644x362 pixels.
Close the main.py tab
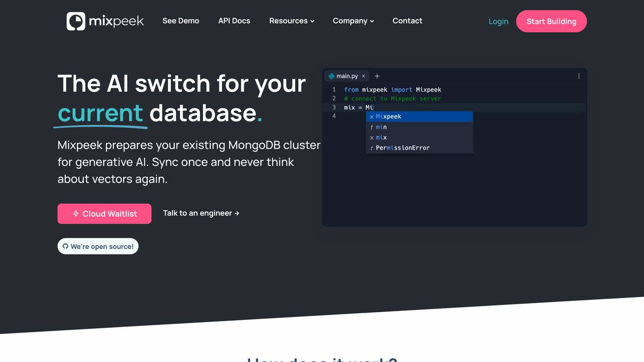pos(364,76)
